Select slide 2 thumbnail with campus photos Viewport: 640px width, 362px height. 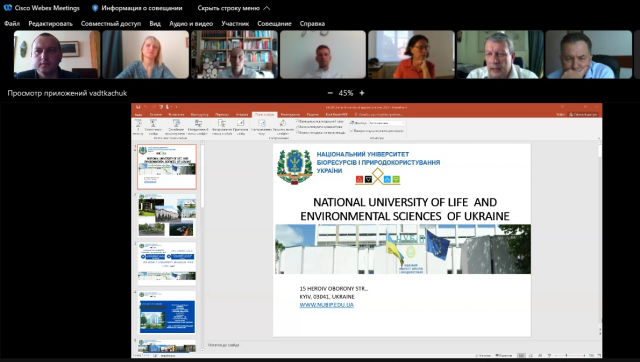point(167,215)
